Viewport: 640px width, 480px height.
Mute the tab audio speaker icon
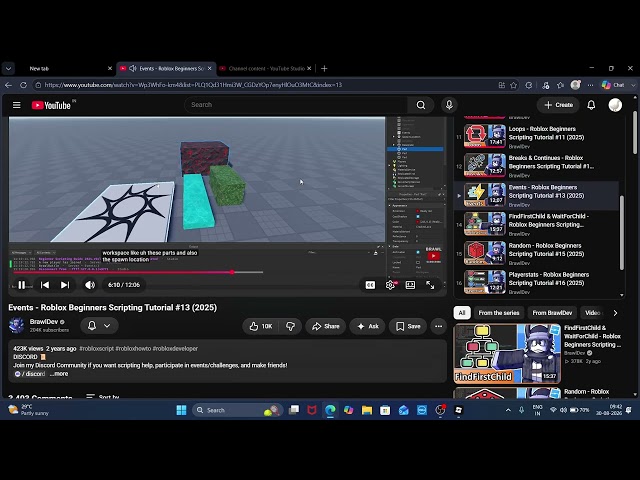click(x=133, y=69)
